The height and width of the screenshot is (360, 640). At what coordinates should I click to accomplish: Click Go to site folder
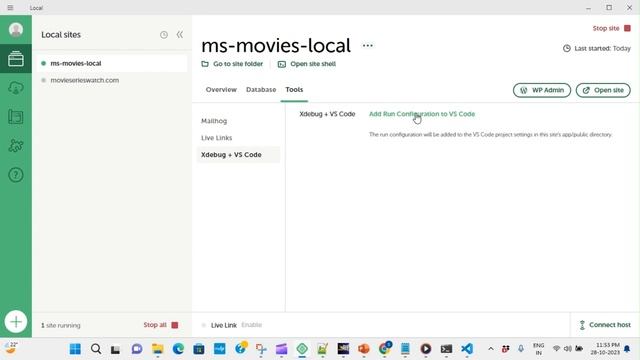coord(232,64)
